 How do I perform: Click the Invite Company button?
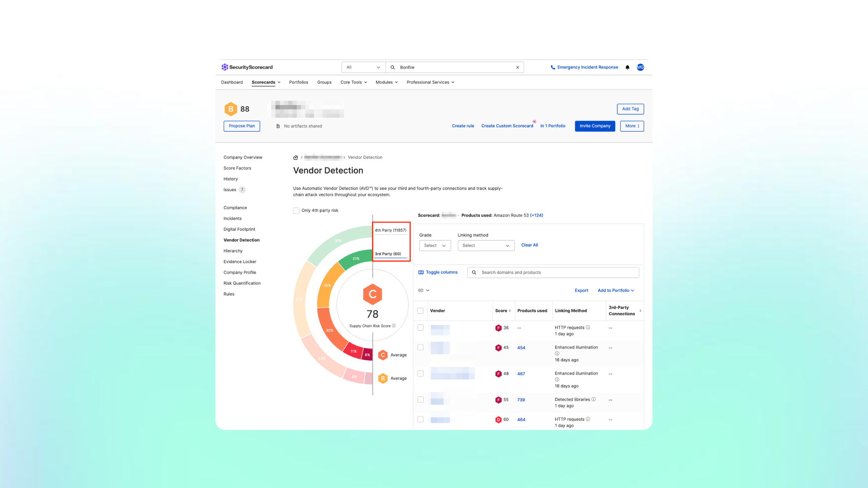595,126
